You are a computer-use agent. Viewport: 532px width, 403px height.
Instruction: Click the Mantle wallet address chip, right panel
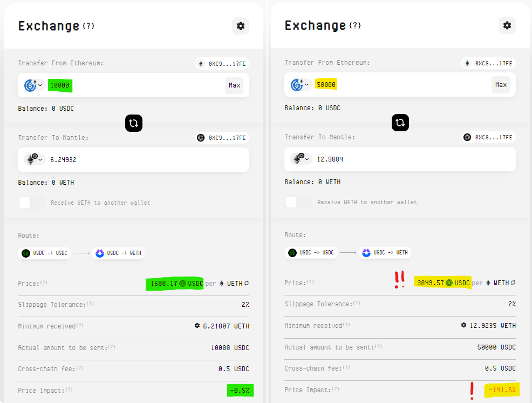(488, 137)
